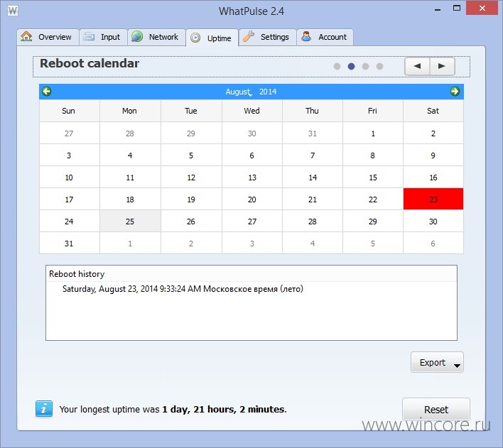Go to the Account tab
The height and width of the screenshot is (448, 503).
(325, 37)
